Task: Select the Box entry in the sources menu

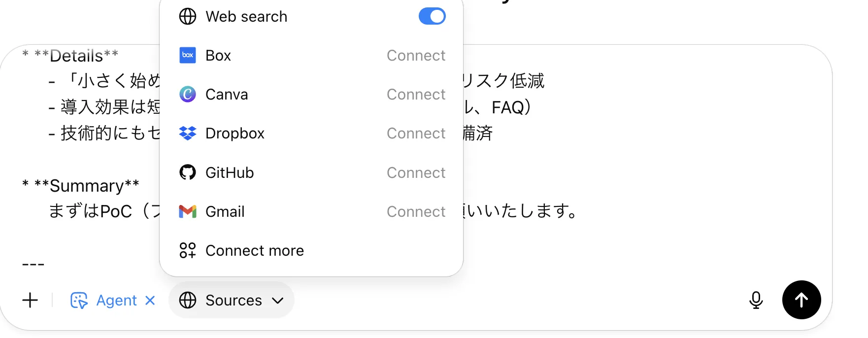Action: click(217, 55)
